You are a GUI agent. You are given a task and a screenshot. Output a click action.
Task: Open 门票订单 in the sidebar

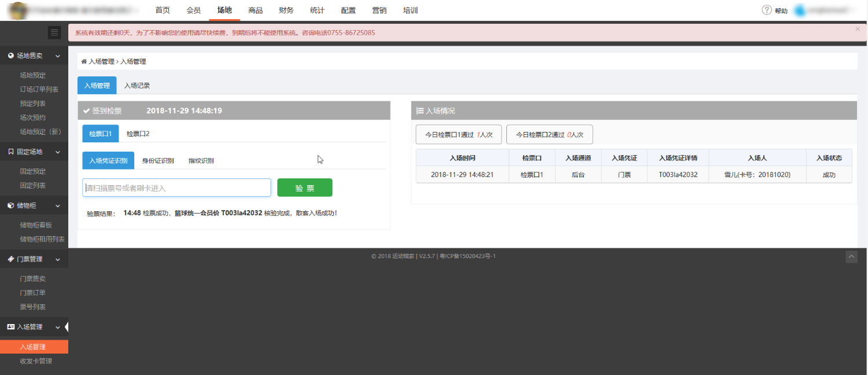pyautogui.click(x=33, y=293)
